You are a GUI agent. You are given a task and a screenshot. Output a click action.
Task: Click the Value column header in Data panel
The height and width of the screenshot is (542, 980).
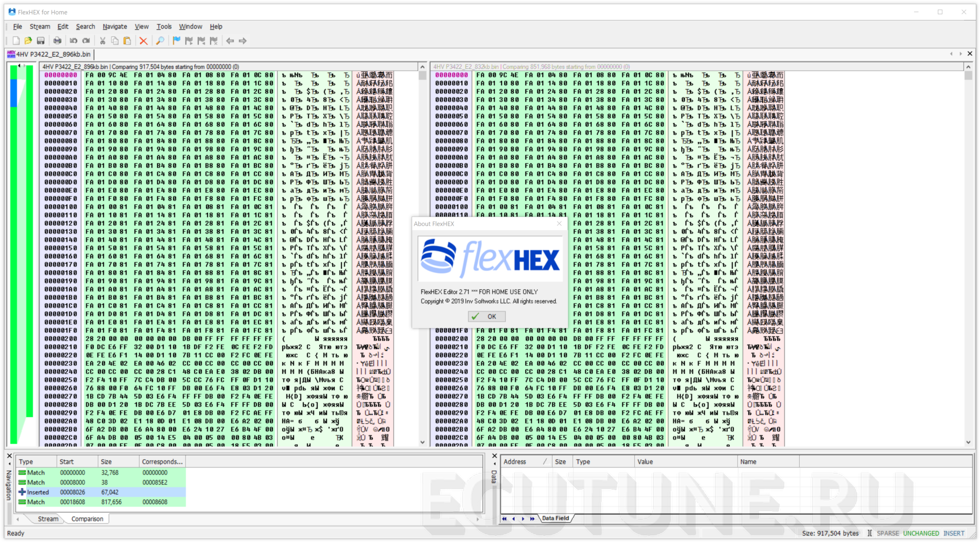point(686,462)
